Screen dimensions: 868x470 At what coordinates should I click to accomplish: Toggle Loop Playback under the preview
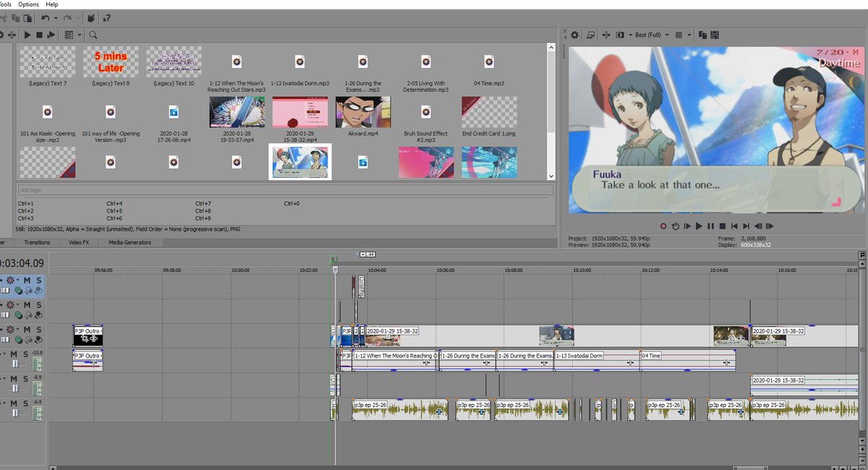point(676,226)
